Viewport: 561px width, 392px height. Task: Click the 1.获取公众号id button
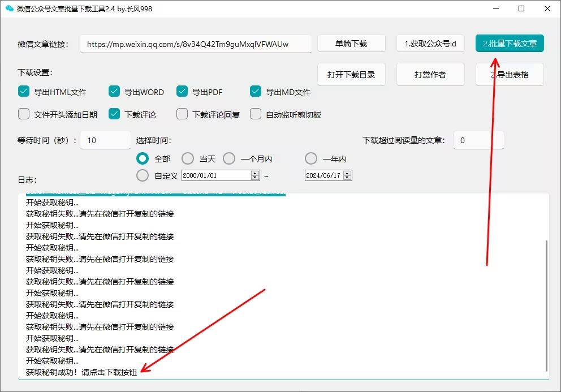tap(430, 44)
